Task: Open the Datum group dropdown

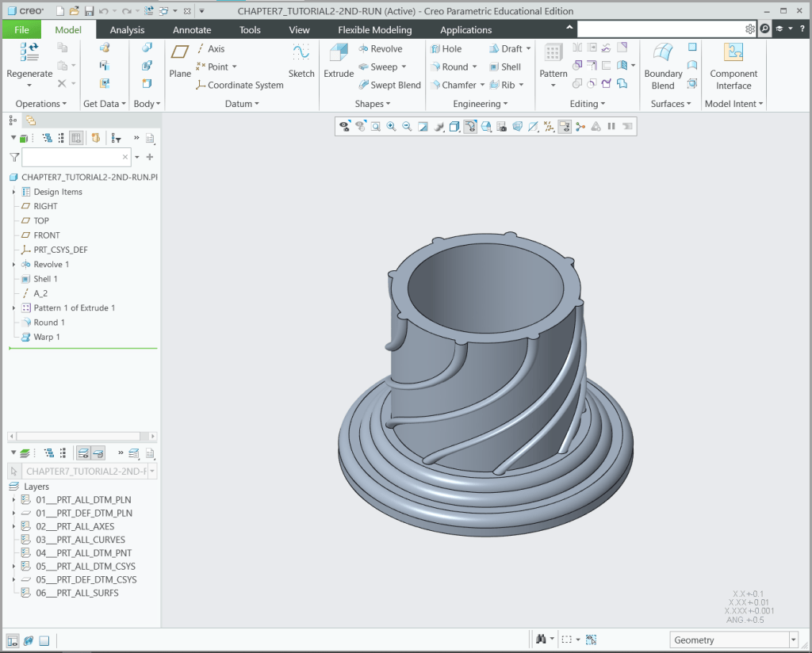Action: click(x=242, y=104)
